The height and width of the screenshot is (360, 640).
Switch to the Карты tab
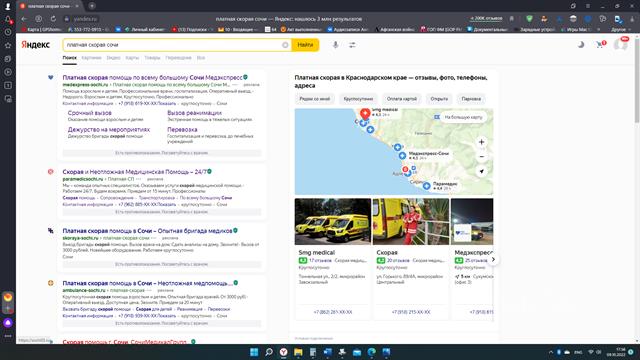[132, 58]
